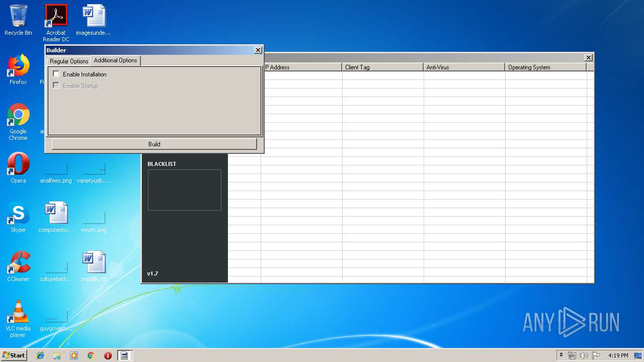Screen dimensions: 644x362
Task: Select the Additional Options tab
Action: 115,60
